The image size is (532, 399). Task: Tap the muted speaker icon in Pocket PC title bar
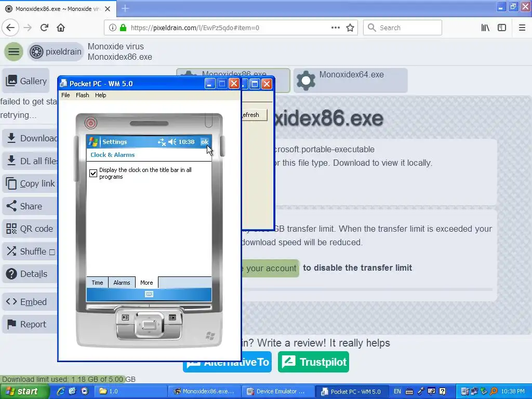[172, 142]
